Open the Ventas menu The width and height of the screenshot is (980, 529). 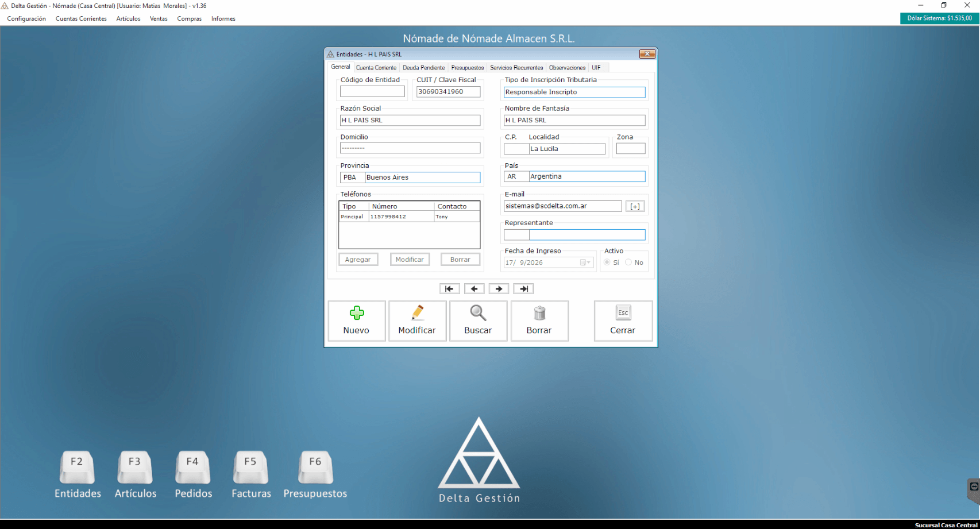(x=159, y=18)
